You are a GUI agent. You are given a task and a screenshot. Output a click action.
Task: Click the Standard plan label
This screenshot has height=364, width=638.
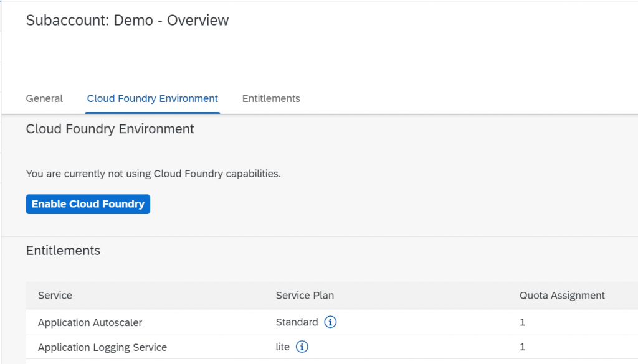[x=297, y=322]
